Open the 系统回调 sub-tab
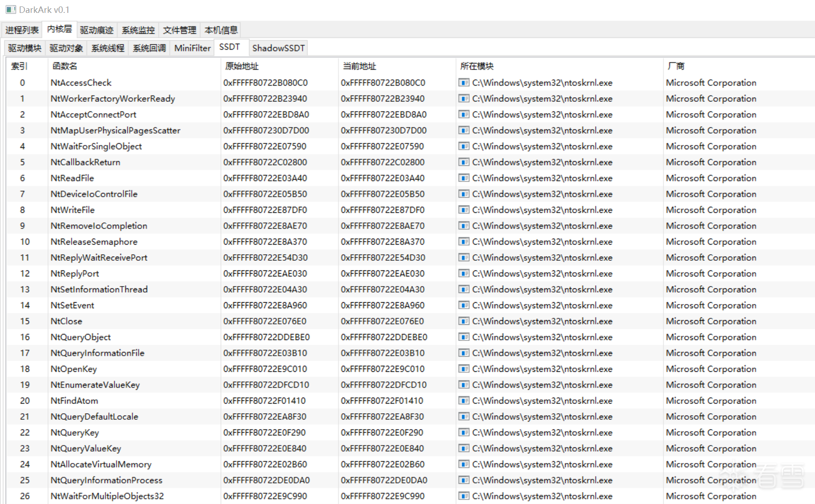The width and height of the screenshot is (815, 504). (x=149, y=48)
